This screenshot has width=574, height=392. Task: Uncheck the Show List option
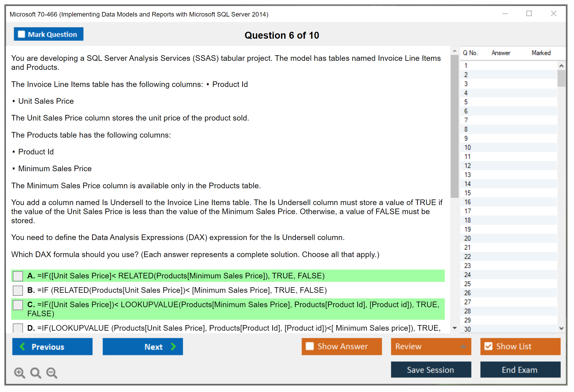coord(488,346)
